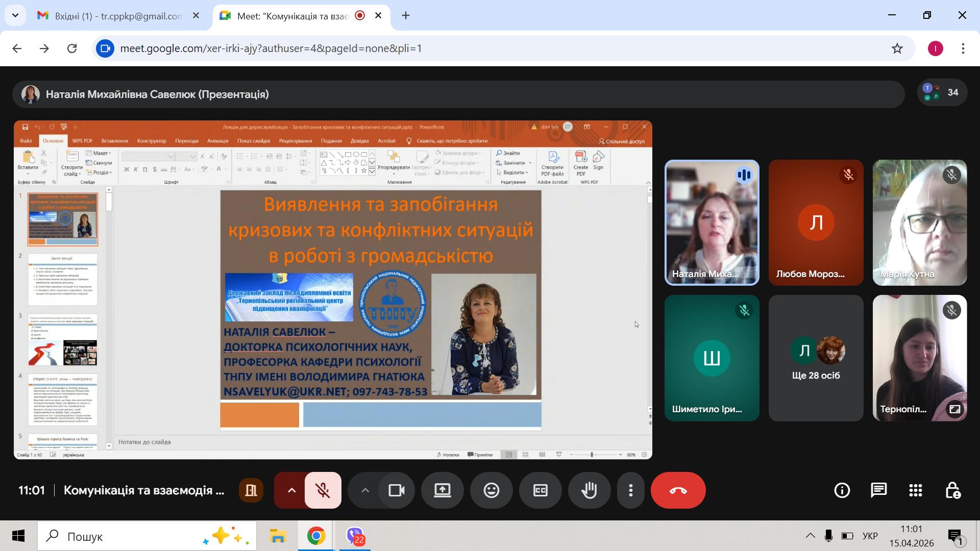Screen dimensions: 980x551
Task: Open the emoji reactions button
Action: pyautogui.click(x=491, y=490)
